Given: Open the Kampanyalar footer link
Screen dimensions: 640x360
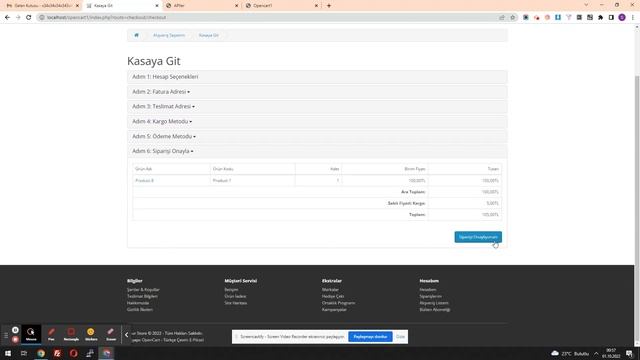Looking at the screenshot, I should 334,309.
